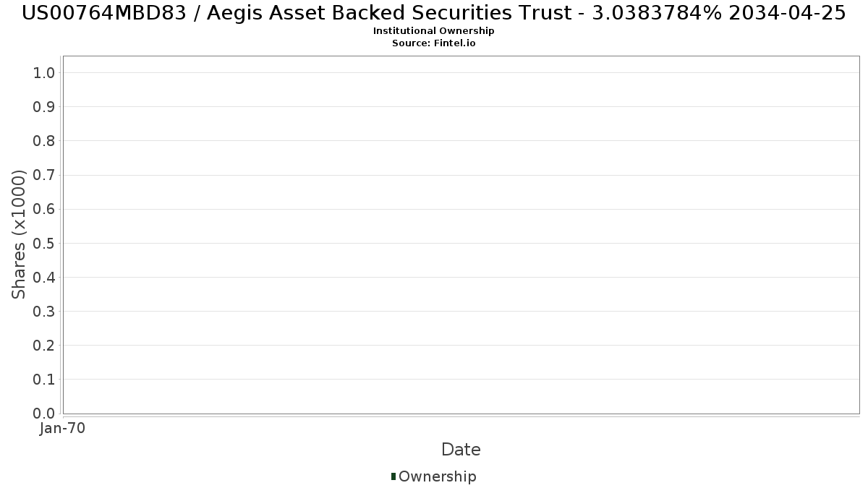
Task: Click the chart title text
Action: click(x=434, y=13)
